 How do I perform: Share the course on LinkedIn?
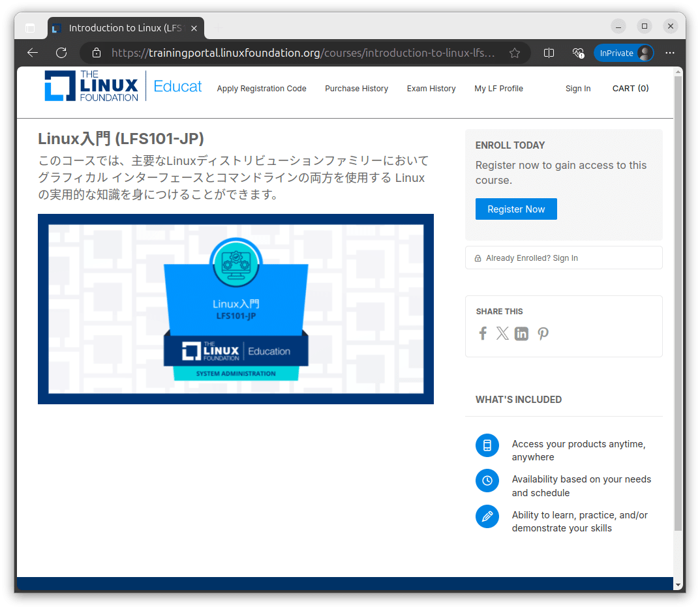pos(521,333)
